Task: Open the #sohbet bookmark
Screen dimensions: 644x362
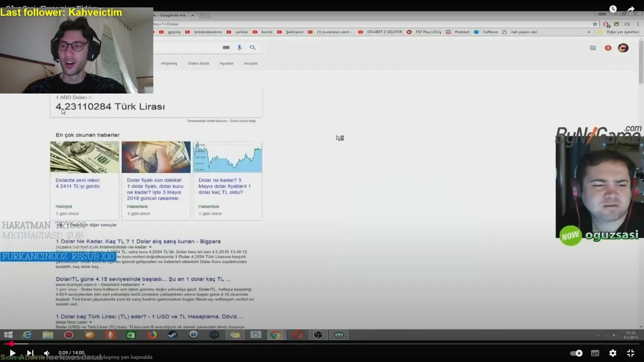Action: point(458,32)
